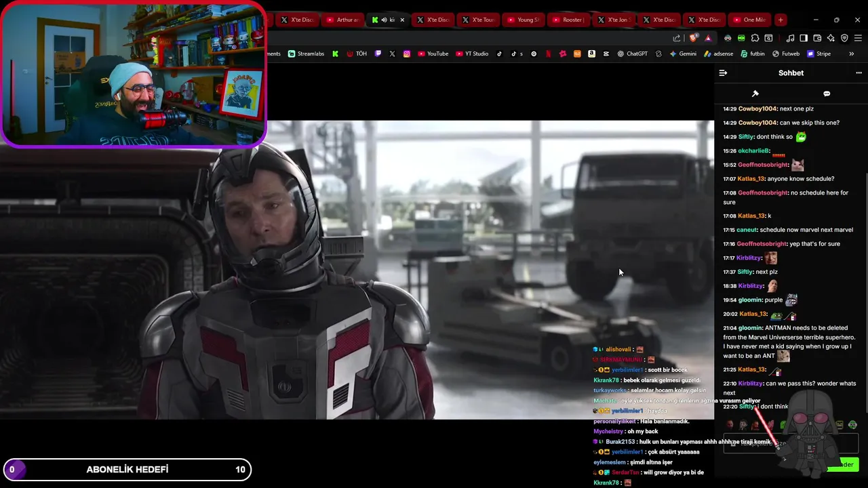Viewport: 868px width, 488px height.
Task: Expand the bookmarks bar overflow chevron
Action: tap(852, 54)
